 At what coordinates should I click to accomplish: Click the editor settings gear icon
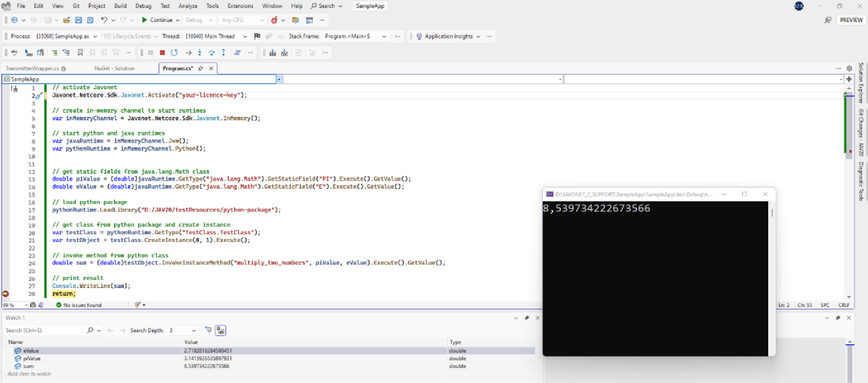coord(849,68)
